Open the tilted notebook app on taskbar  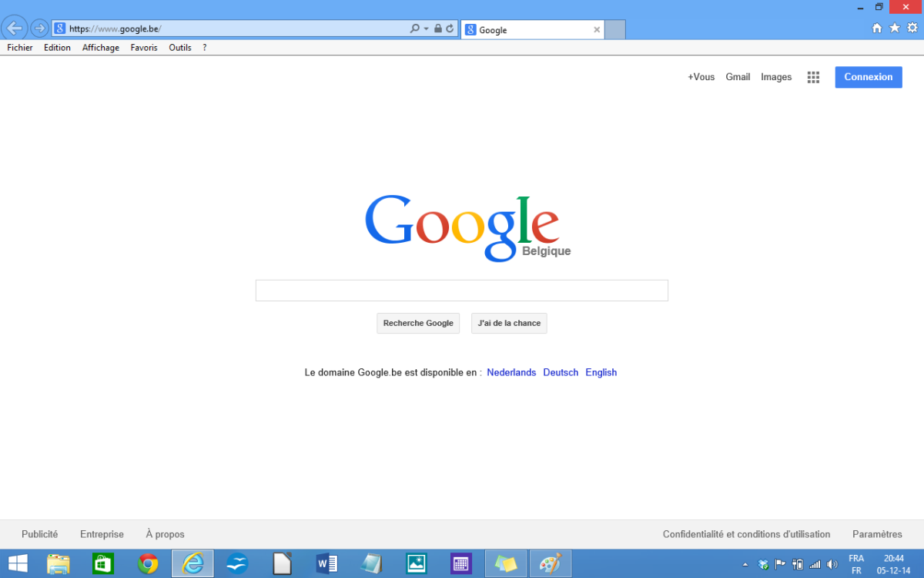click(x=371, y=564)
